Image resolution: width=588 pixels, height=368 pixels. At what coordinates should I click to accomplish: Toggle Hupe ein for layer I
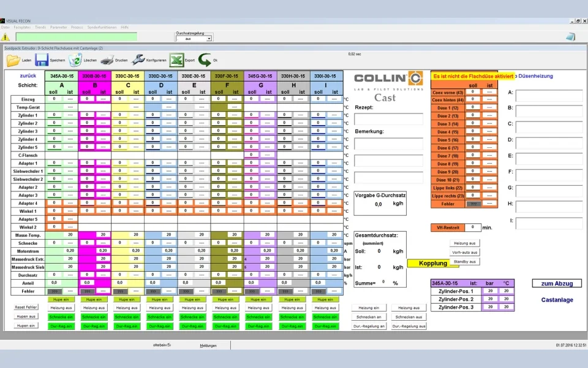tap(325, 300)
